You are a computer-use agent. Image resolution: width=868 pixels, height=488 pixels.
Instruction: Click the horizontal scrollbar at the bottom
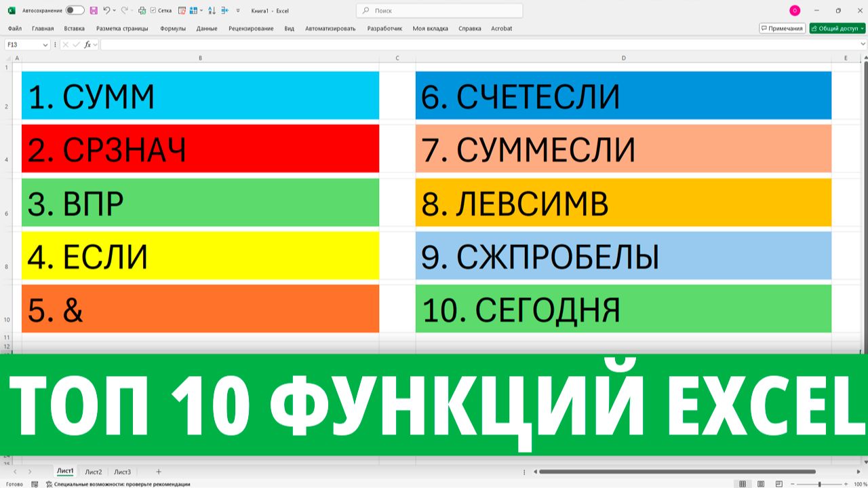point(677,472)
